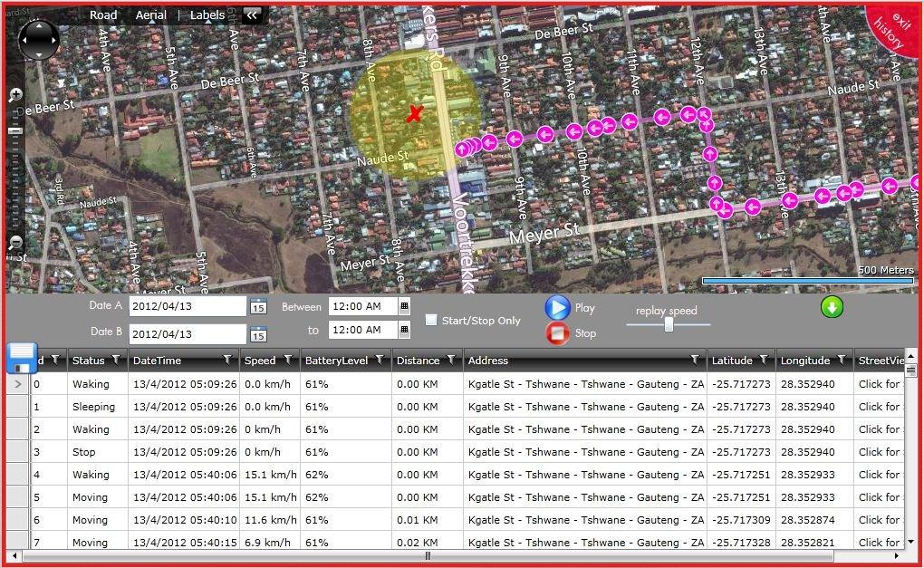This screenshot has height=568, width=924.
Task: Click the zoom in magnifier on map
Action: [15, 95]
